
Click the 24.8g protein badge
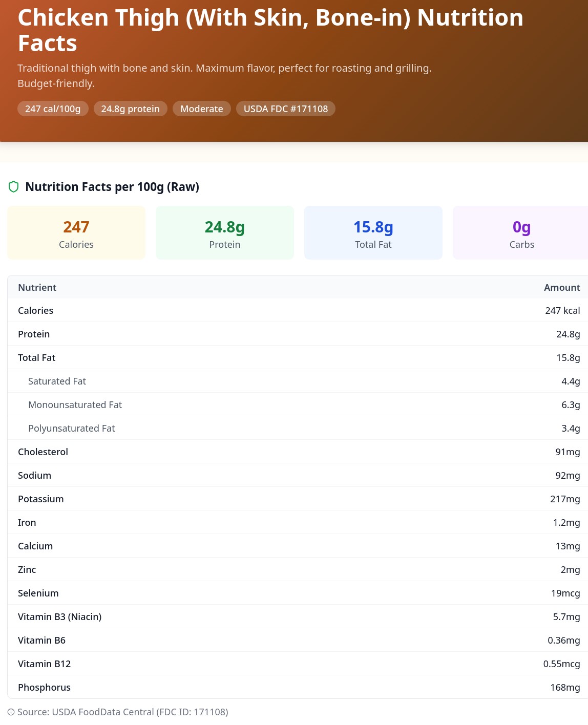pos(131,109)
